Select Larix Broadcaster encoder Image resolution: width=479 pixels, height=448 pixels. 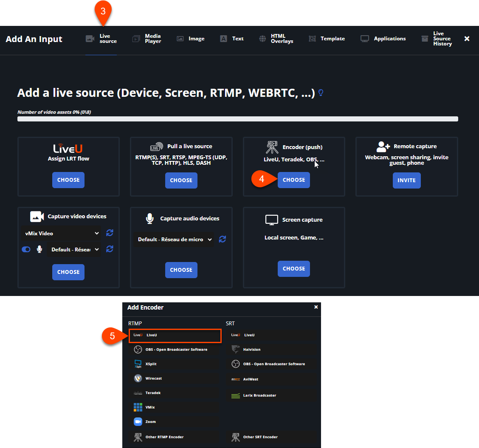coord(272,395)
